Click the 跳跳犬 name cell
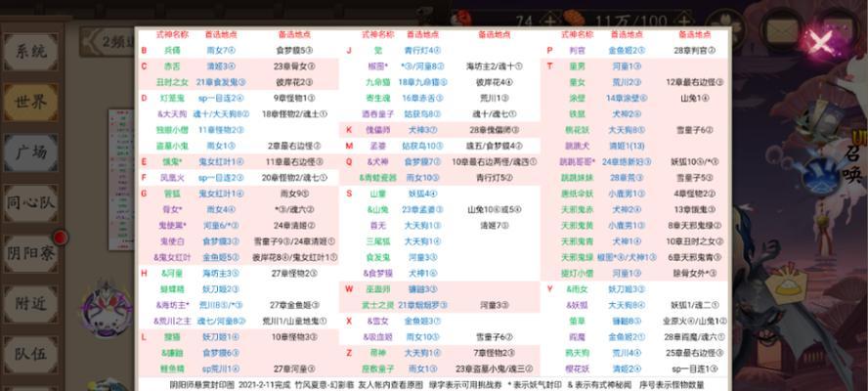868x391 pixels. click(x=578, y=147)
